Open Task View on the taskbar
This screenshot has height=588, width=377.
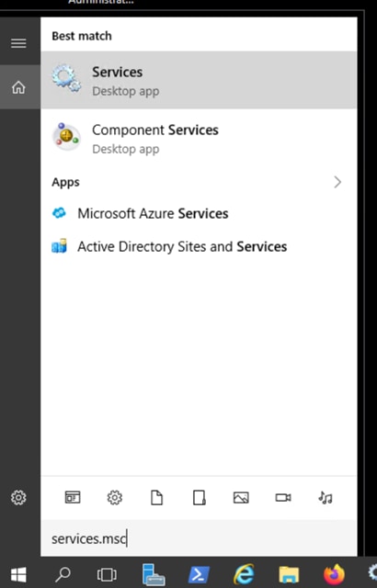tap(107, 574)
